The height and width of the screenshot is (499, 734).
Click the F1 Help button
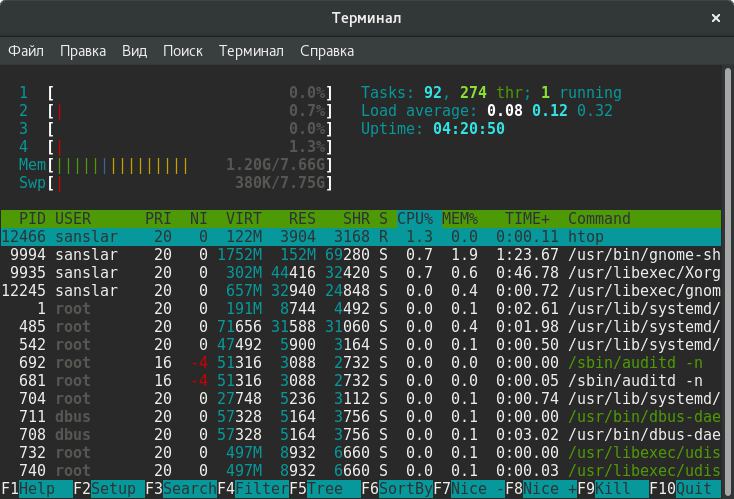click(x=37, y=489)
